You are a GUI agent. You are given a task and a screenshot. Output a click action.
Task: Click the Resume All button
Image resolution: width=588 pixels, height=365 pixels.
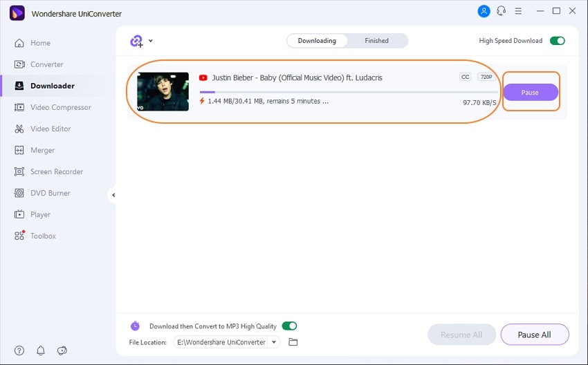click(461, 335)
